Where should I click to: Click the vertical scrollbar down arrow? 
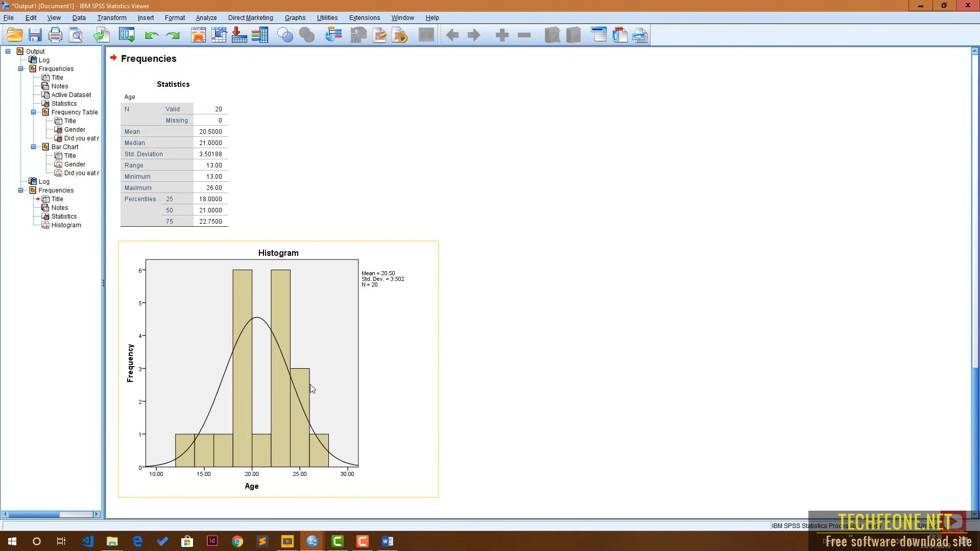coord(975,515)
